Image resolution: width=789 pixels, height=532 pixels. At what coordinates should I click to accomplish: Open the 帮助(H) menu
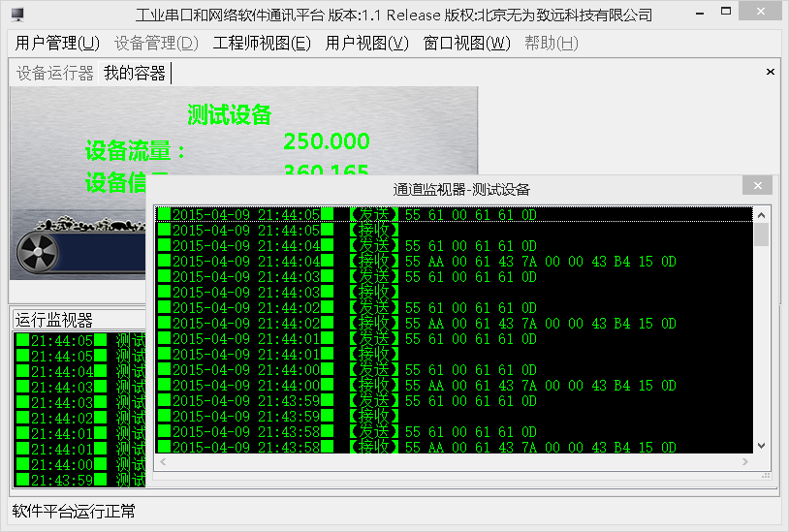point(551,44)
